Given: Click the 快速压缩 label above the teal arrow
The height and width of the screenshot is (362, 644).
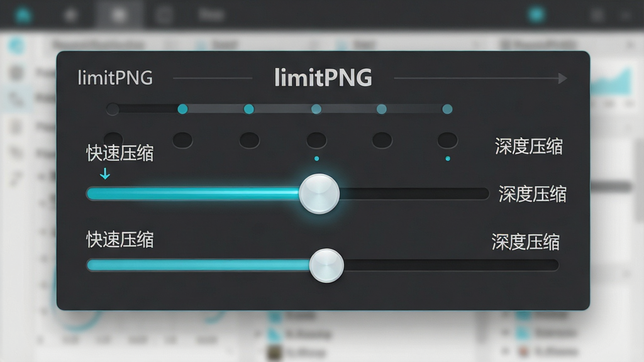Looking at the screenshot, I should tap(120, 153).
